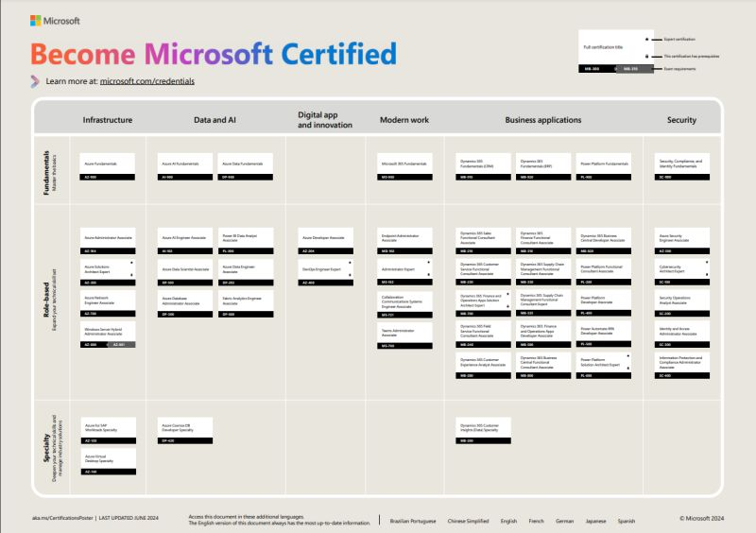Open the microsoft.com/credentials link

pyautogui.click(x=147, y=81)
